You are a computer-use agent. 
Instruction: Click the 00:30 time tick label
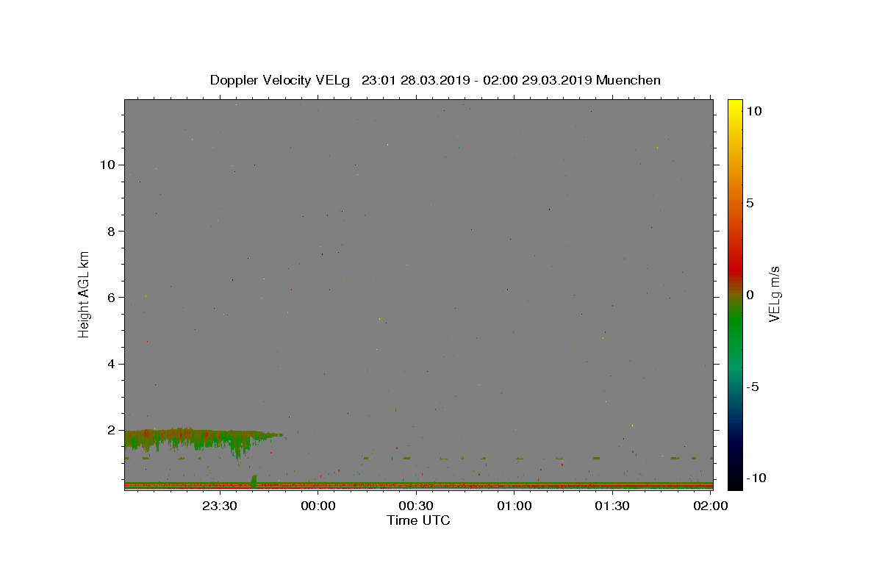click(x=416, y=506)
